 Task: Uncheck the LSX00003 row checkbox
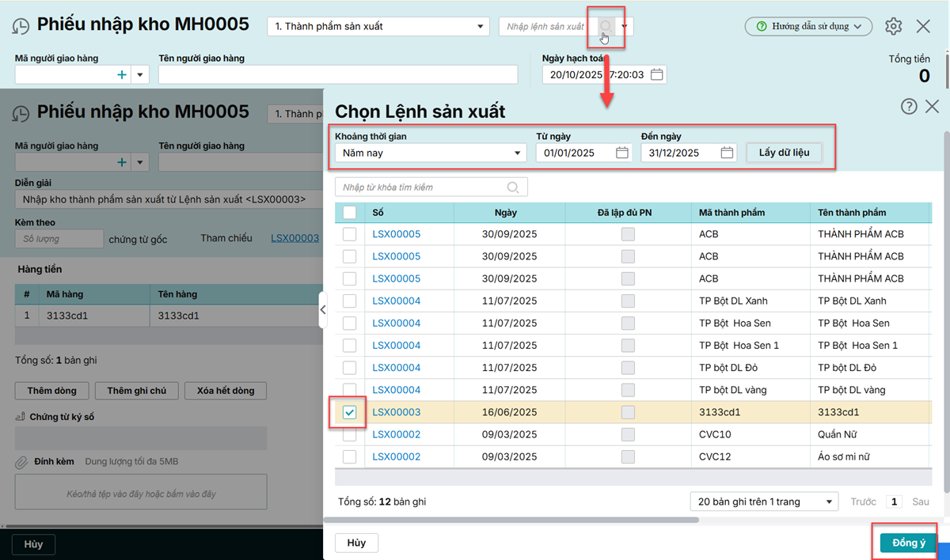pyautogui.click(x=349, y=412)
